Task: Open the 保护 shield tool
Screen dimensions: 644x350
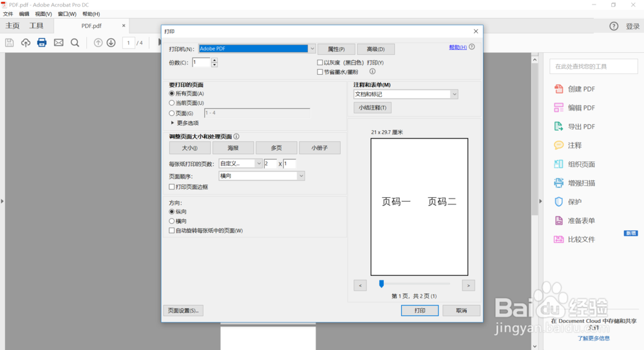Action: coord(568,202)
